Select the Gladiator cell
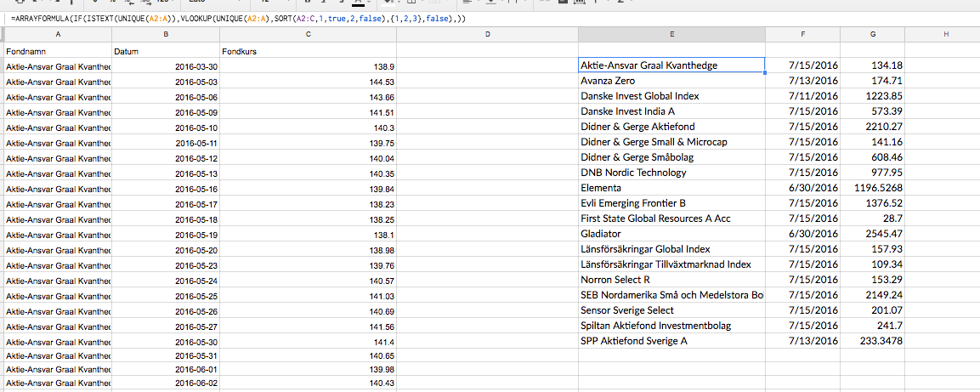The width and height of the screenshot is (980, 392). 671,234
